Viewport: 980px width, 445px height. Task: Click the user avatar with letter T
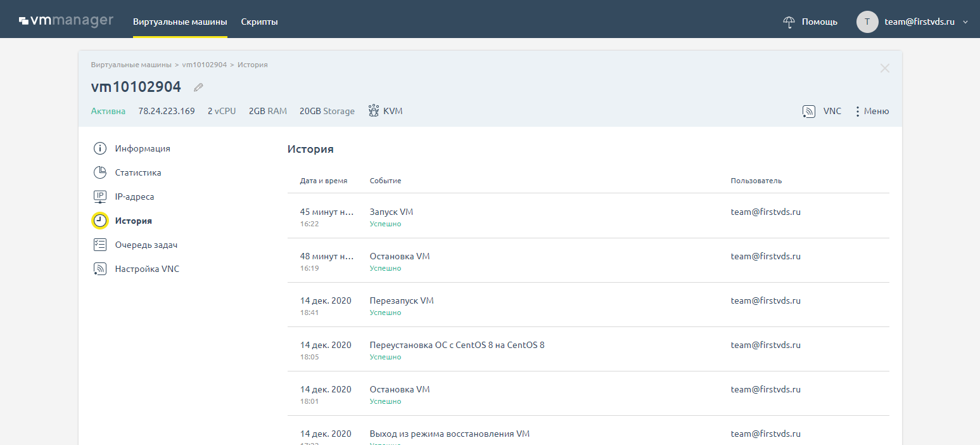point(867,22)
